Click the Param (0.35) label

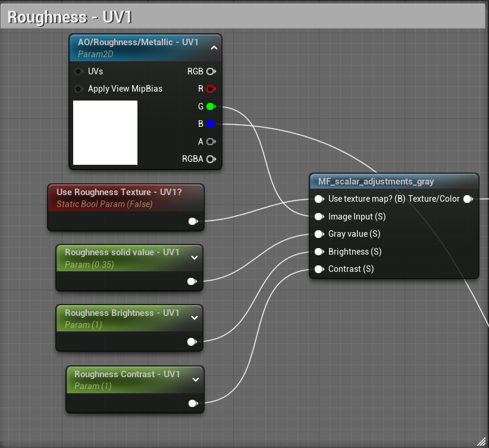[x=89, y=265]
